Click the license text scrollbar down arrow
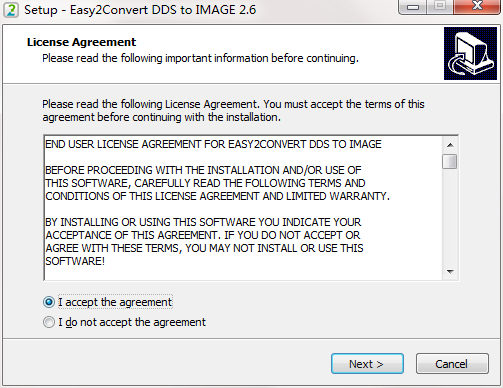The image size is (503, 388). tap(450, 272)
